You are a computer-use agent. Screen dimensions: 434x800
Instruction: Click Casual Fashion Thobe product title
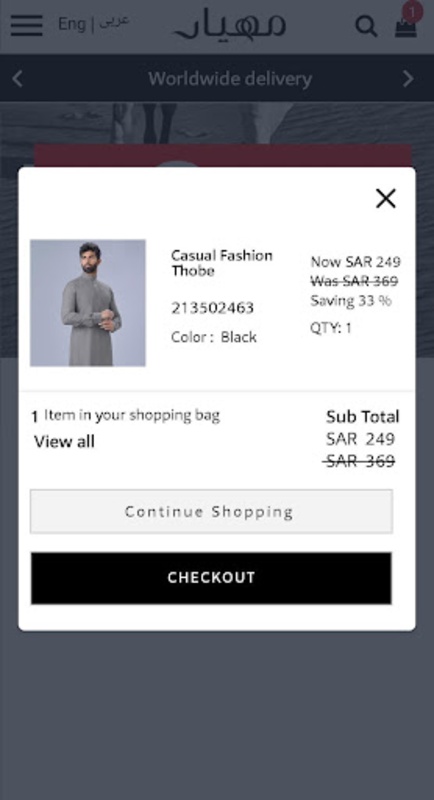(x=222, y=263)
